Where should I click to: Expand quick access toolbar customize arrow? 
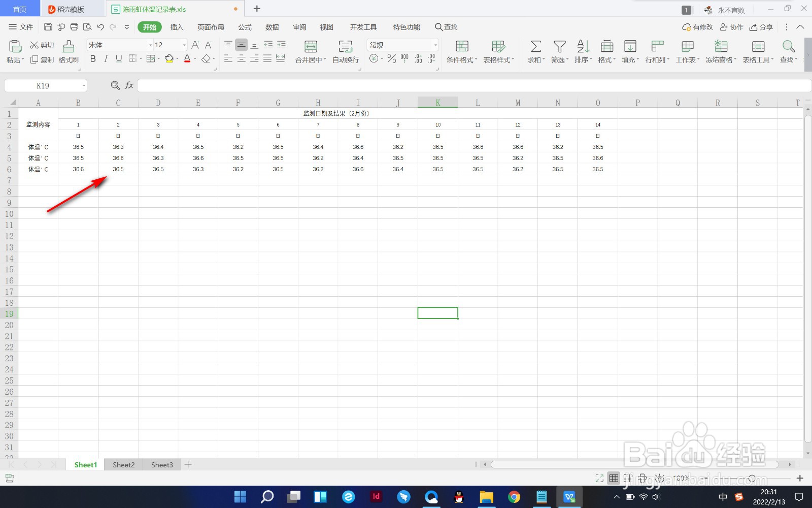pyautogui.click(x=126, y=27)
